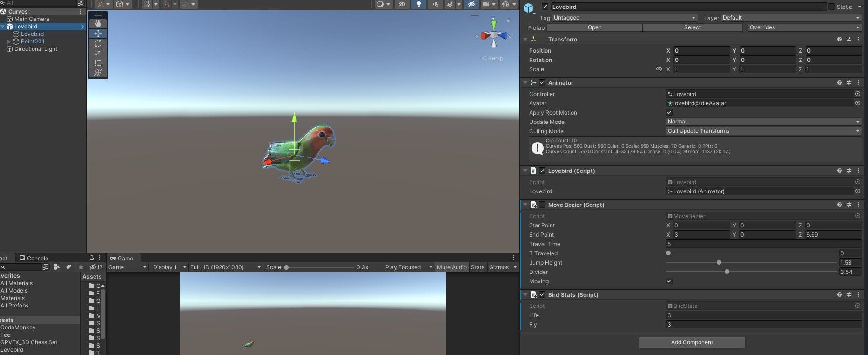Enable the Move Bezier (Script) checkbox

542,205
